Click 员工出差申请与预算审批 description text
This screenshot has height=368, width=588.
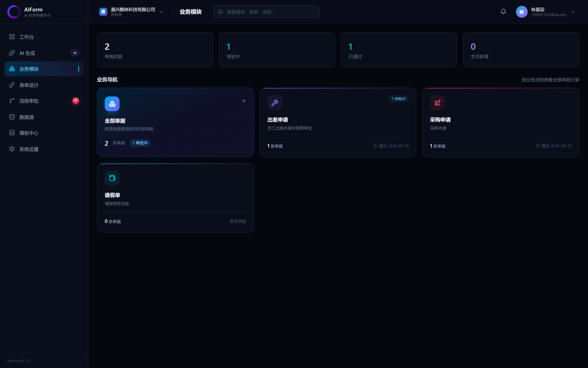click(x=290, y=128)
